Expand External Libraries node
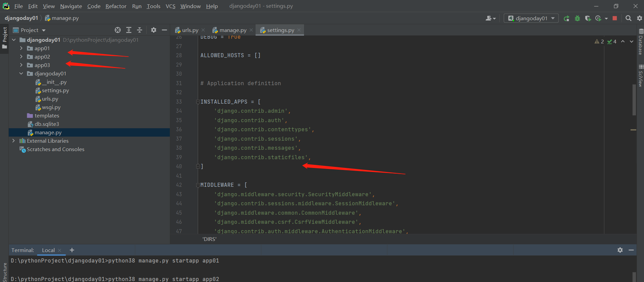The height and width of the screenshot is (282, 644). tap(13, 141)
